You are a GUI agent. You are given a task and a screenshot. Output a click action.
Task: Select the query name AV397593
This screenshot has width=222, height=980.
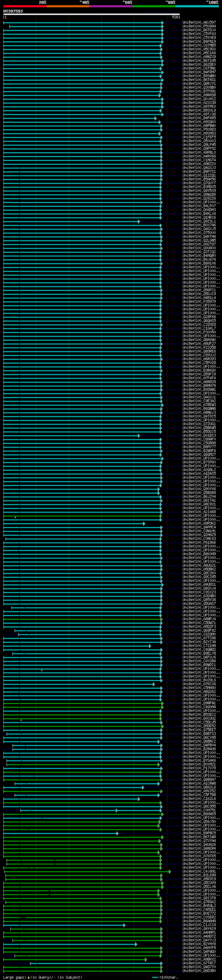pos(13,11)
